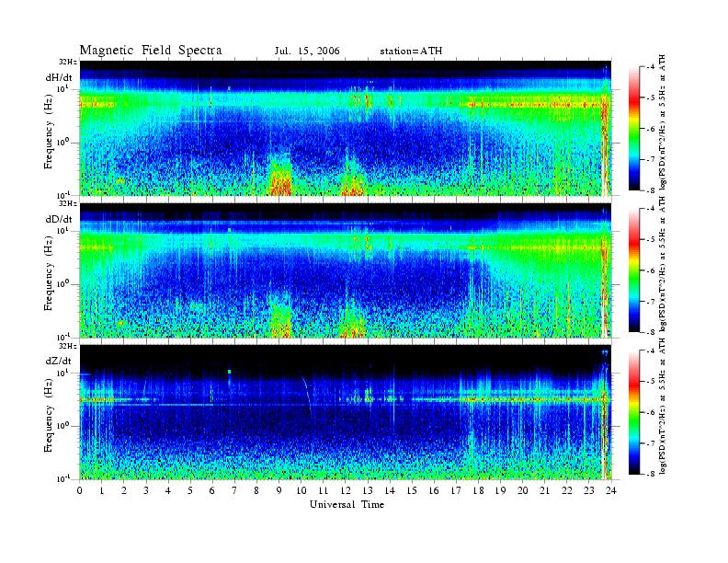
Task: Click the dD/dt spectrogram color bar
Action: coord(634,270)
